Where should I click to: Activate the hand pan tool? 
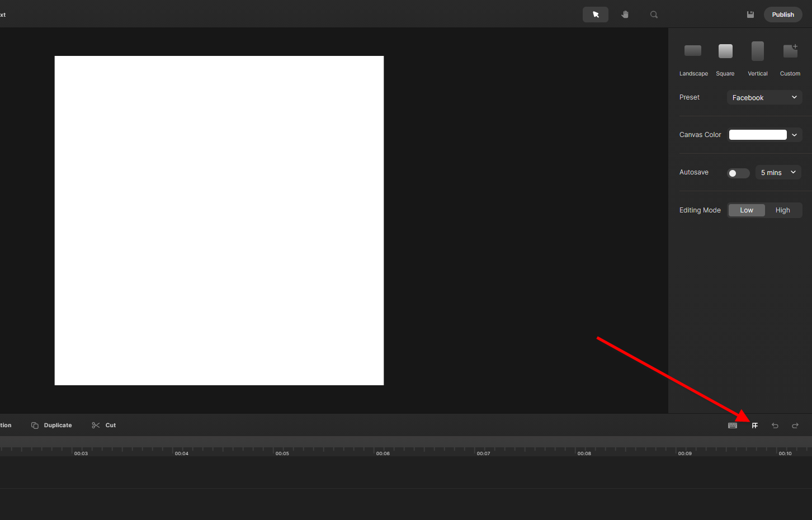click(x=625, y=15)
